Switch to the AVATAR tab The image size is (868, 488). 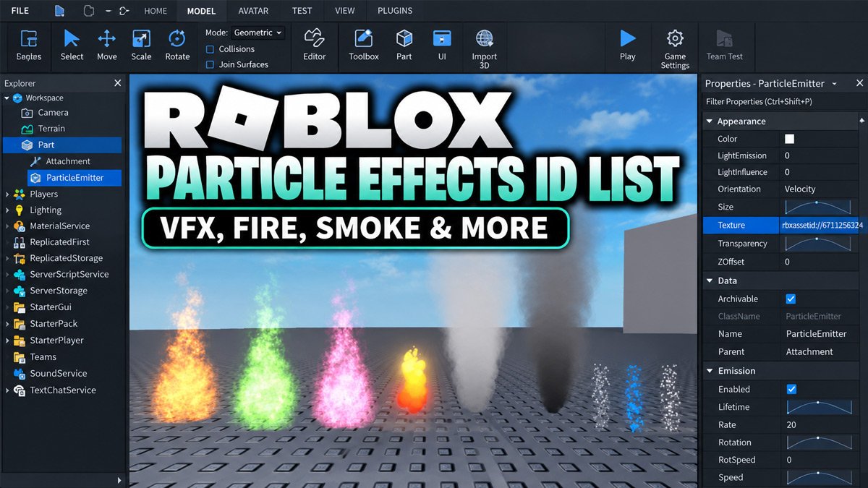(253, 11)
